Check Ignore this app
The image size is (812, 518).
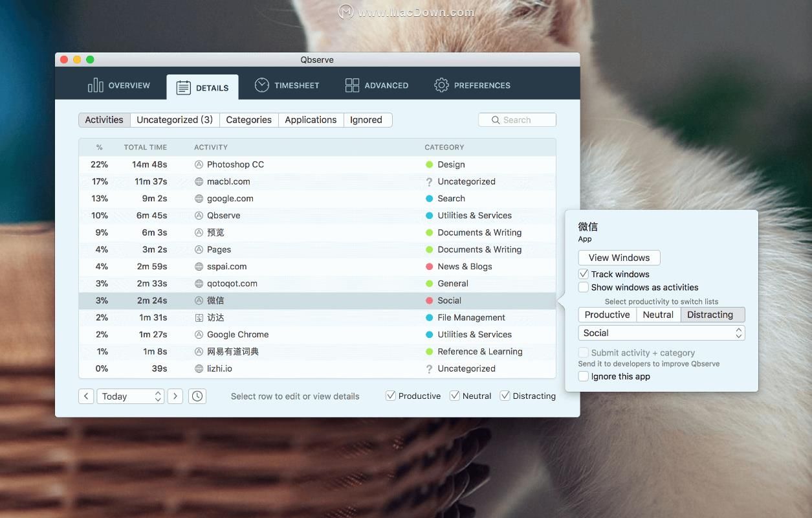tap(584, 376)
